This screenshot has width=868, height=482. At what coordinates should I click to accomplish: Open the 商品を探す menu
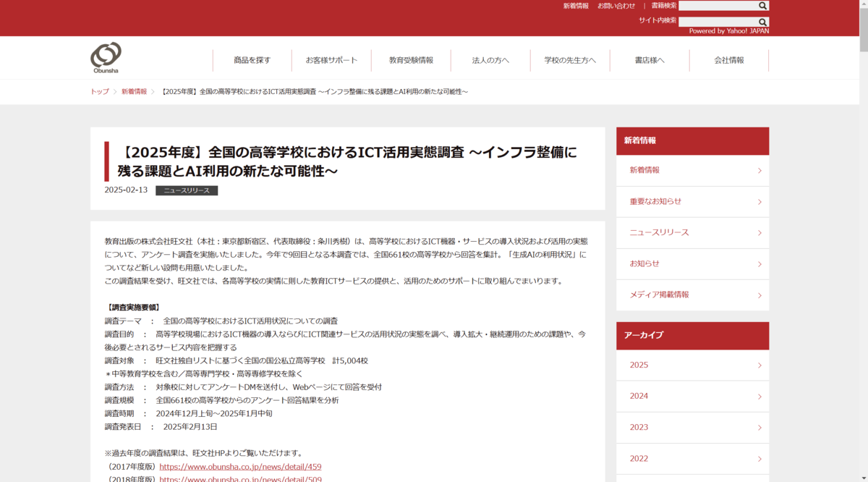click(252, 60)
